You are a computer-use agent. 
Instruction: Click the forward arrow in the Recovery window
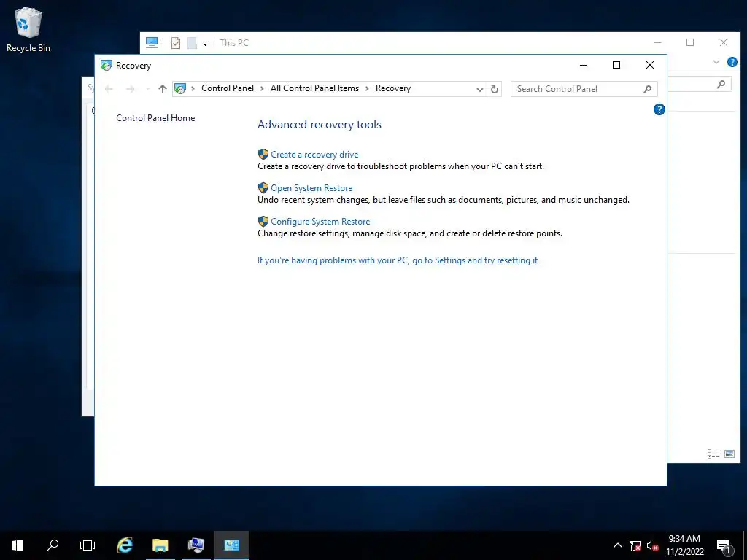(x=130, y=89)
